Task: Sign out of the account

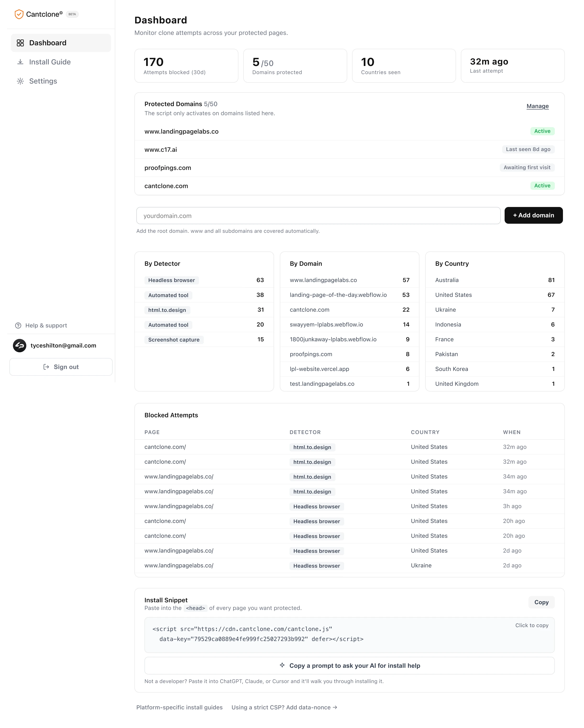Action: [61, 367]
